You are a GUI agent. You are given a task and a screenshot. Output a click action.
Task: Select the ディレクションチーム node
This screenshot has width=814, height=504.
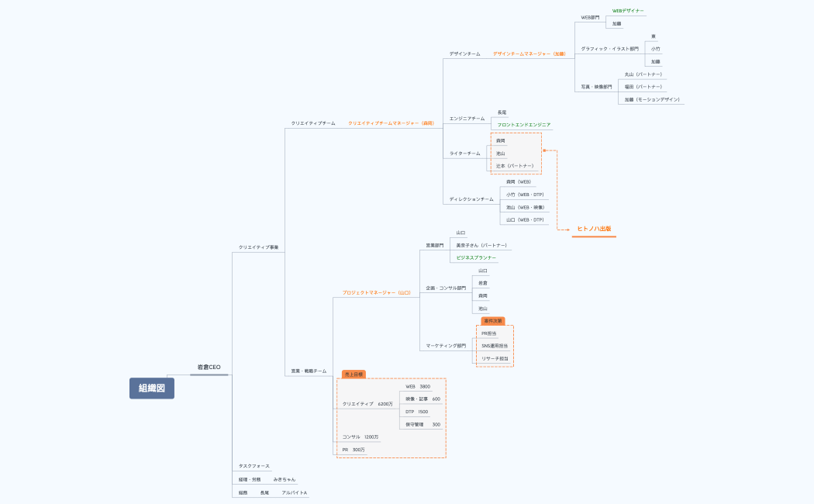coord(471,199)
